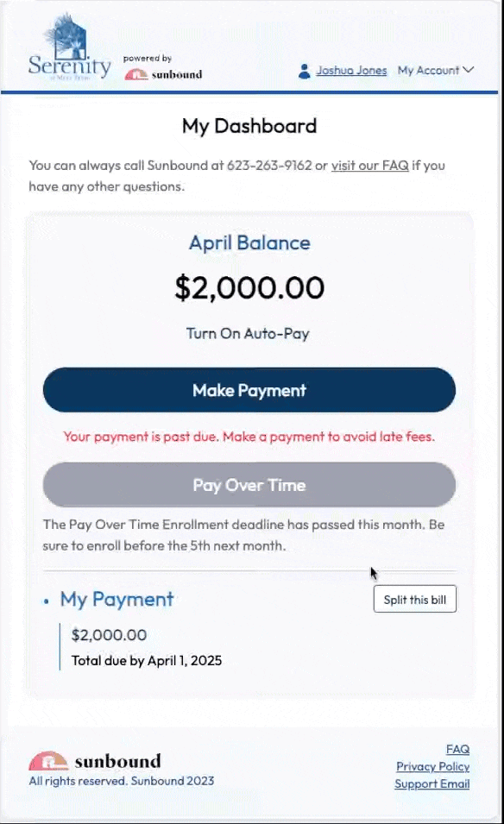Click the sunbound wordmark in footer
This screenshot has height=824, width=504.
coord(117,762)
